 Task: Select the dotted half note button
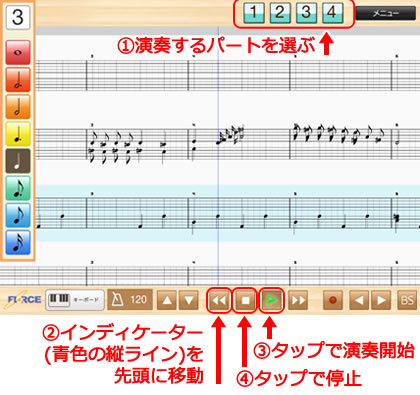(18, 80)
